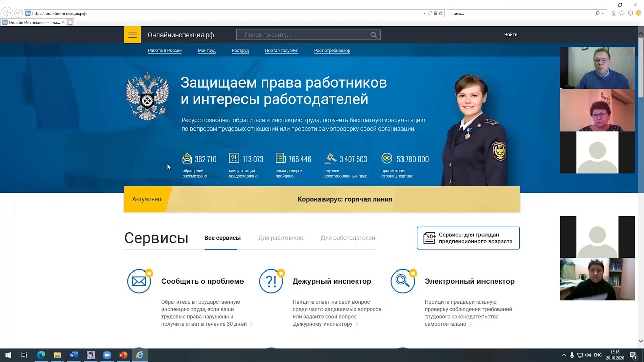The width and height of the screenshot is (644, 362).
Task: Click the volume icon in system tray
Action: pyautogui.click(x=588, y=355)
